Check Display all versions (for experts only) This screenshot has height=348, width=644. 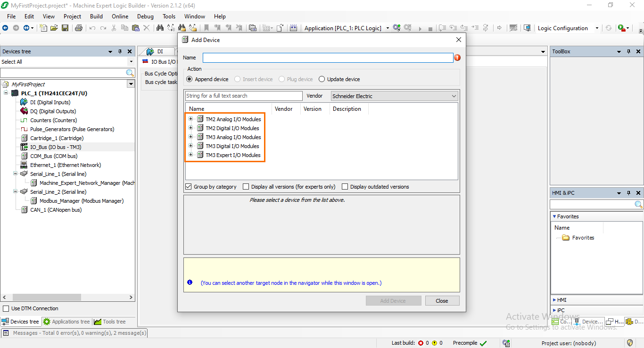(246, 187)
